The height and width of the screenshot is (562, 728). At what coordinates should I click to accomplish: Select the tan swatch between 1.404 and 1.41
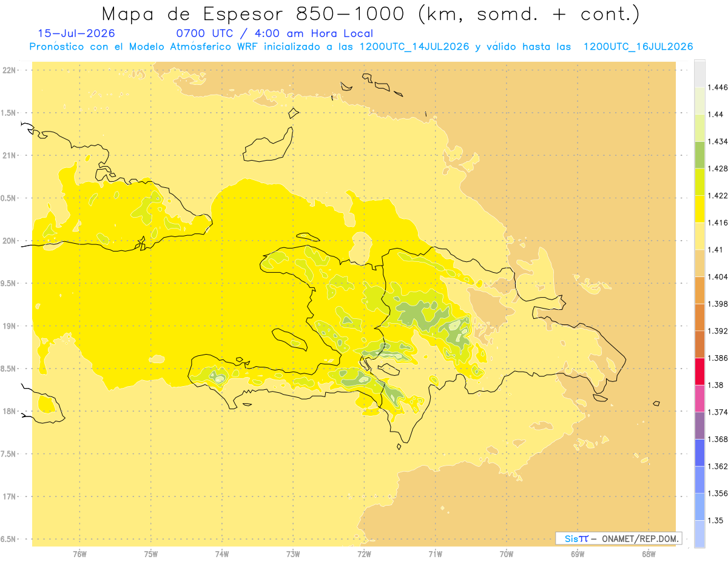[x=699, y=264]
